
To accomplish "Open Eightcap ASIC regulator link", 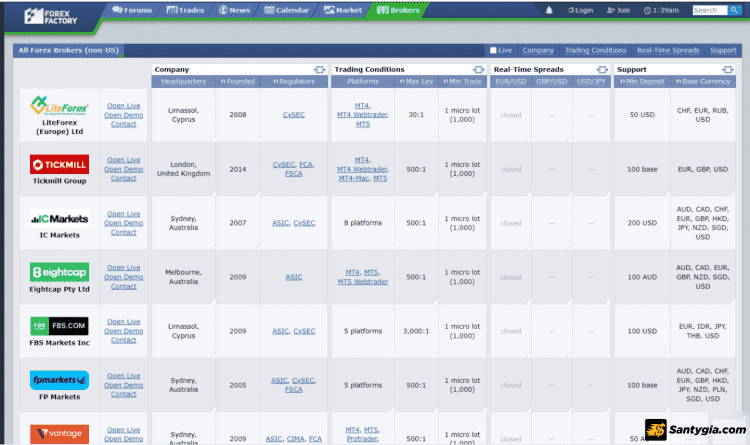I will click(x=294, y=277).
